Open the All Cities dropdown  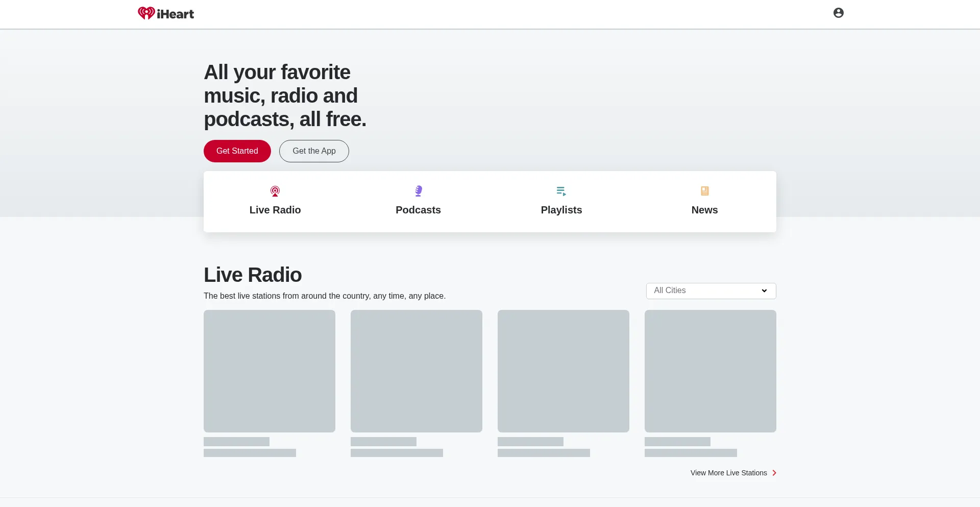point(704,291)
